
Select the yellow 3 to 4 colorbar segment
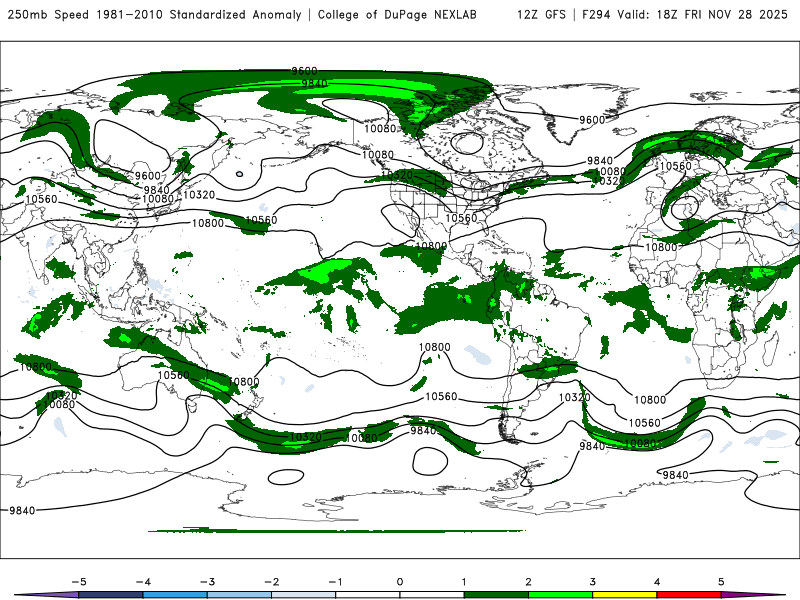coord(624,595)
